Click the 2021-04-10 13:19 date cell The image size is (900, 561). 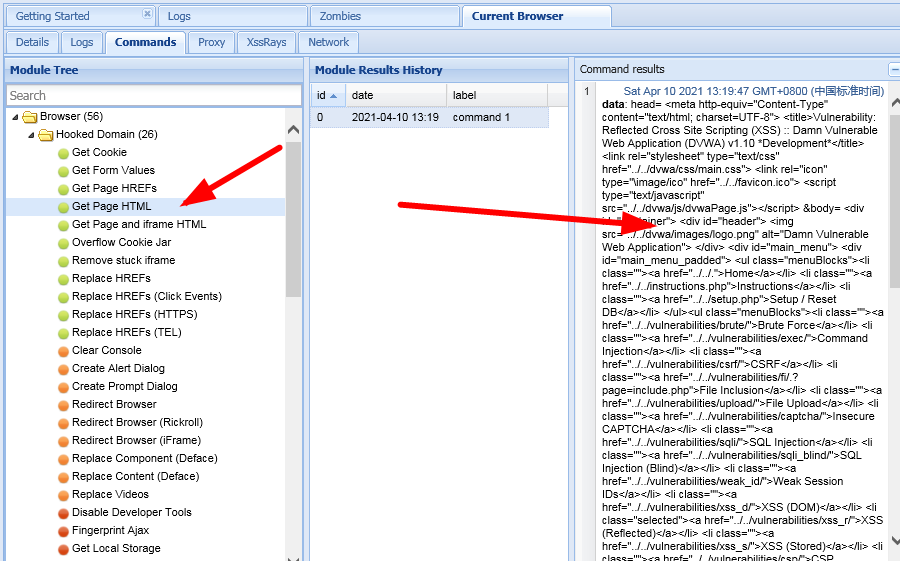pos(395,117)
